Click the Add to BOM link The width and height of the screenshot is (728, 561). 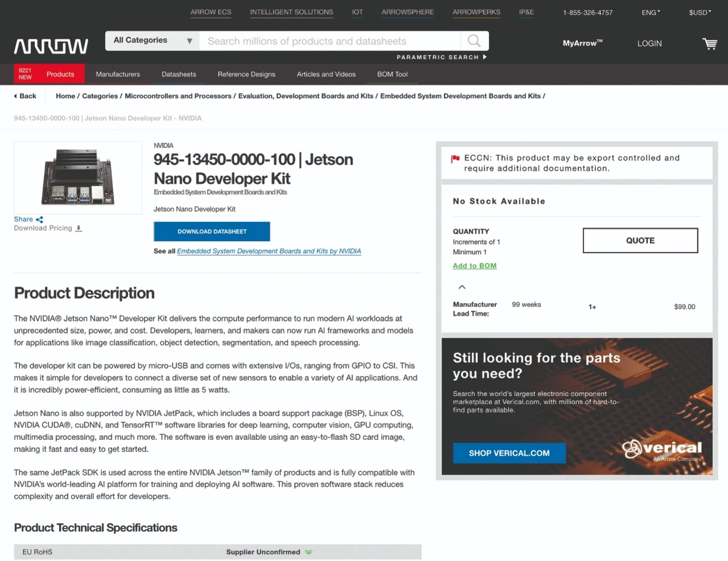coord(474,266)
